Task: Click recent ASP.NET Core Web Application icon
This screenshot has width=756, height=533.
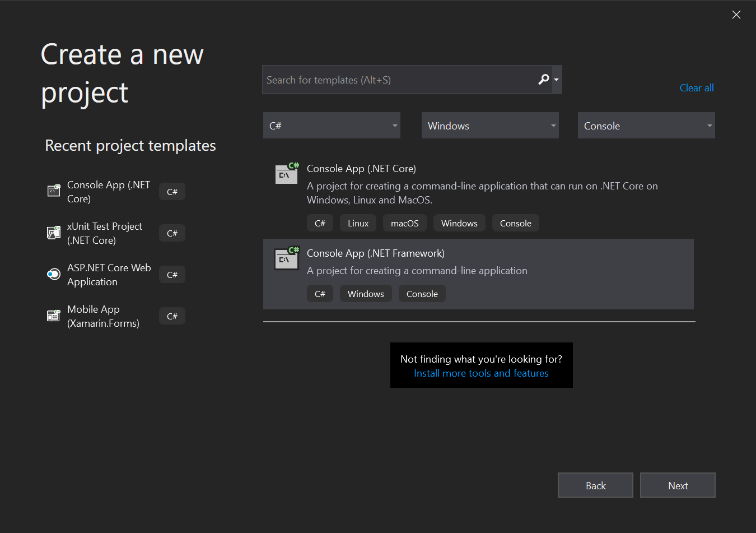Action: [x=53, y=274]
